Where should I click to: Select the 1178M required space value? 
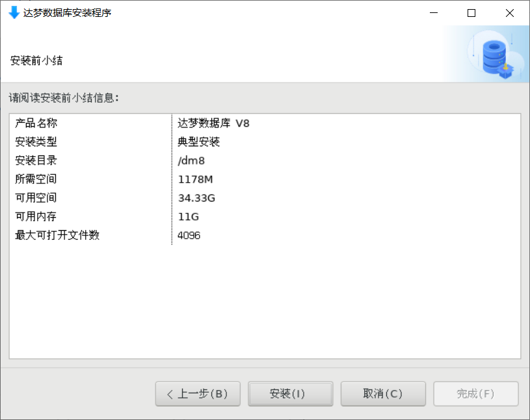(195, 179)
